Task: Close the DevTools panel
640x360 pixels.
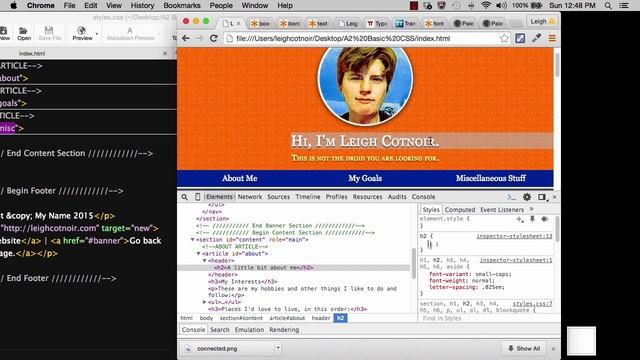Action: tap(554, 197)
